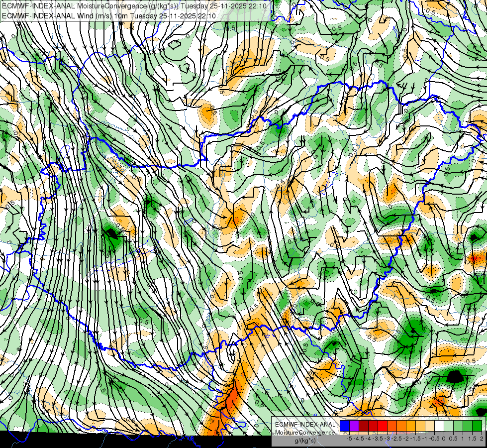
Task: Click the -3 tick label on the colorbar
Action: (x=388, y=439)
